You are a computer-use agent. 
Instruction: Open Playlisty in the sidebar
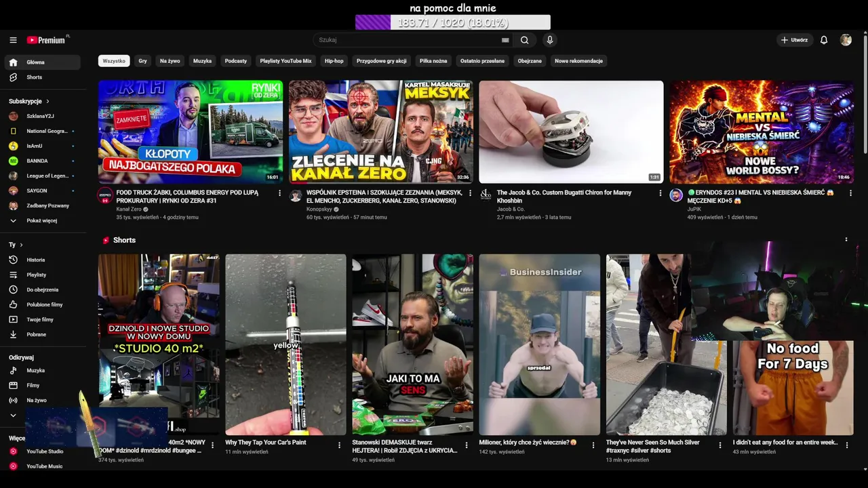(x=43, y=274)
